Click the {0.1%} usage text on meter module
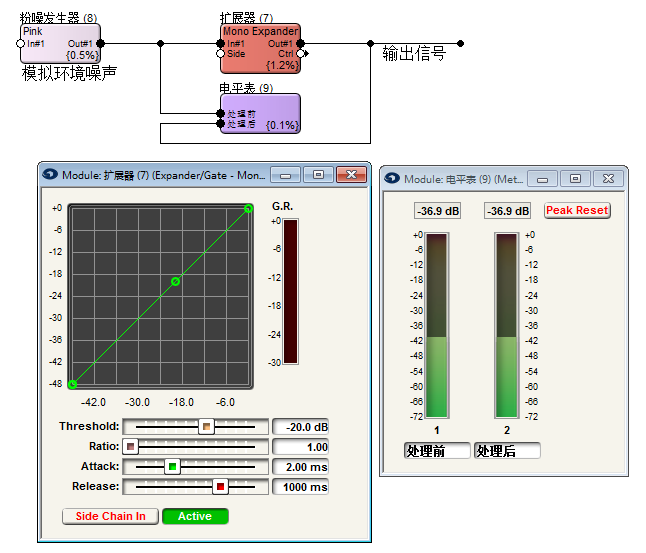This screenshot has height=553, width=646. [282, 125]
